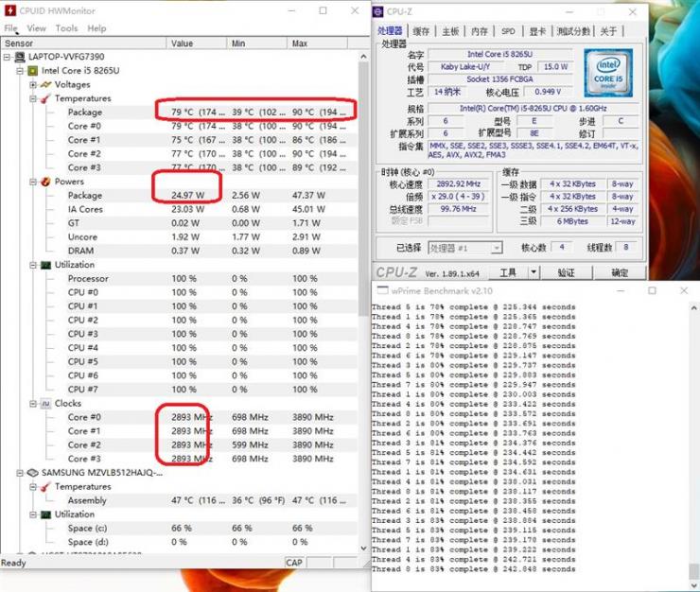Click the HWMonitor vertical scrollbar down arrow

[x=363, y=548]
